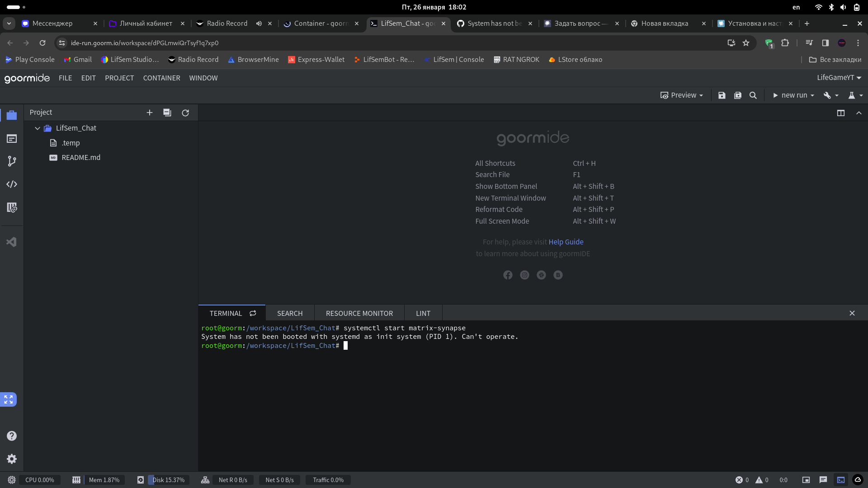The height and width of the screenshot is (488, 868).
Task: Select the CONTAINER menu item
Action: point(161,78)
